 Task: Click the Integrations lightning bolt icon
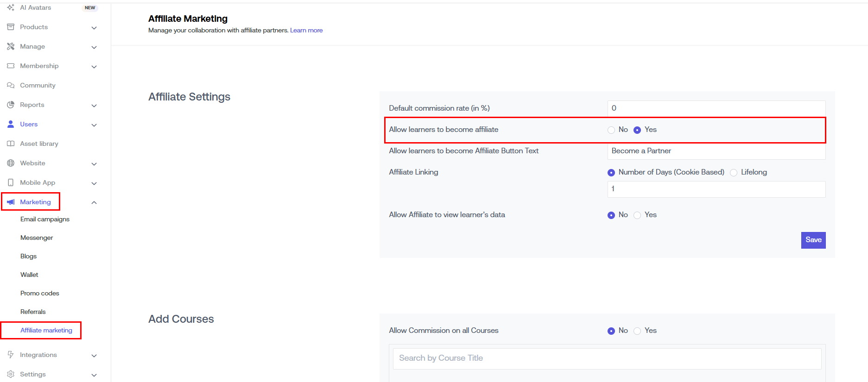point(11,355)
